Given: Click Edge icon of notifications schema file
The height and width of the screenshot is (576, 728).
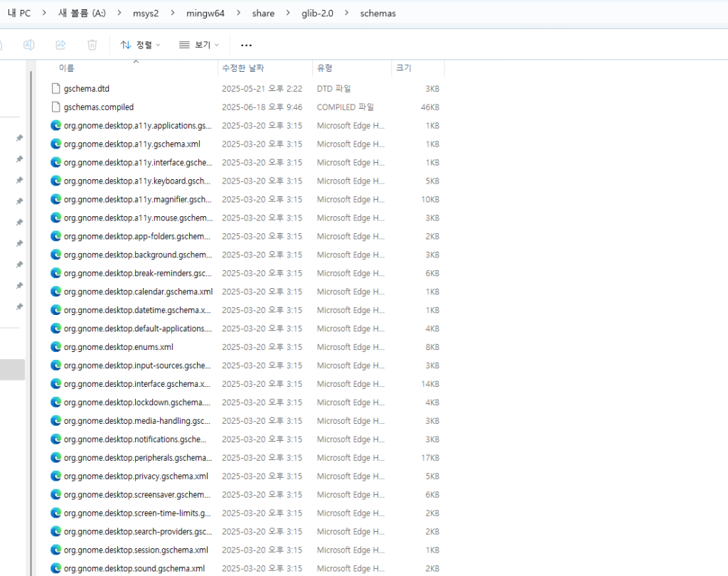Looking at the screenshot, I should tap(55, 439).
